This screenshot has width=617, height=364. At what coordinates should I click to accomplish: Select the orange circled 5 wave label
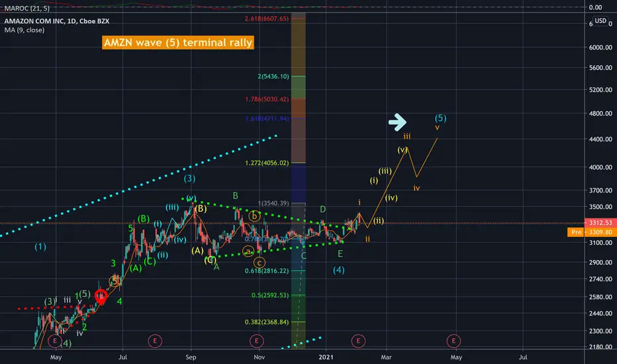[115, 281]
